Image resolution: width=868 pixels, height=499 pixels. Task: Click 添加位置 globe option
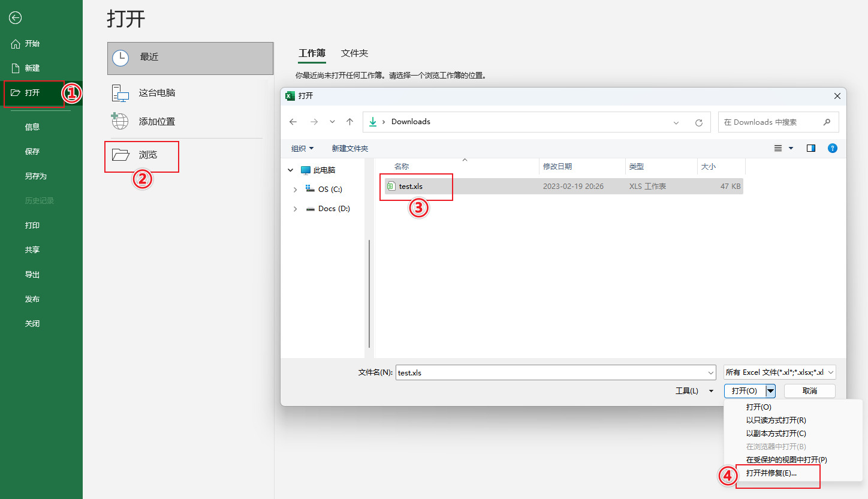[x=157, y=121]
